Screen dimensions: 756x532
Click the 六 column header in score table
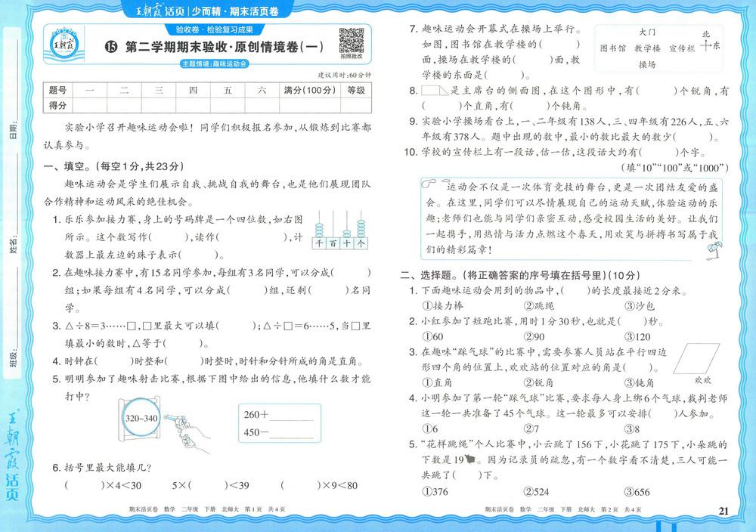[262, 90]
